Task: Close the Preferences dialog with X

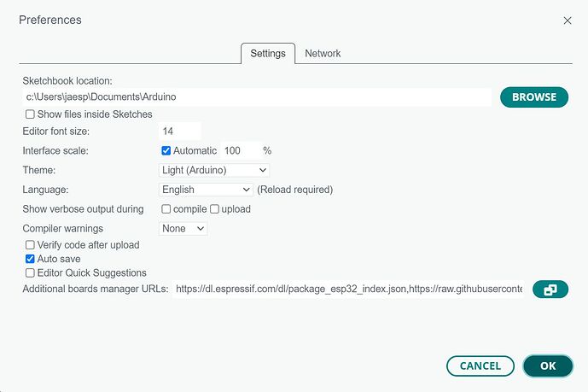Action: tap(568, 20)
